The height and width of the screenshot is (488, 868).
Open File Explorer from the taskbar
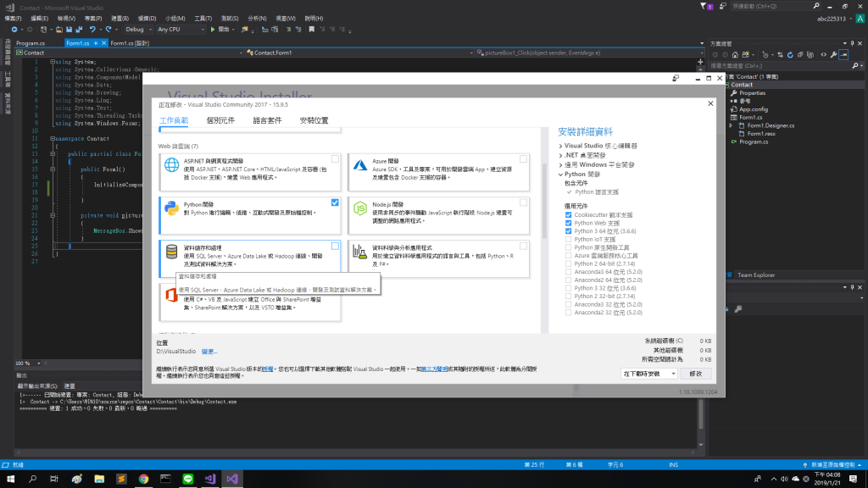pyautogui.click(x=99, y=479)
